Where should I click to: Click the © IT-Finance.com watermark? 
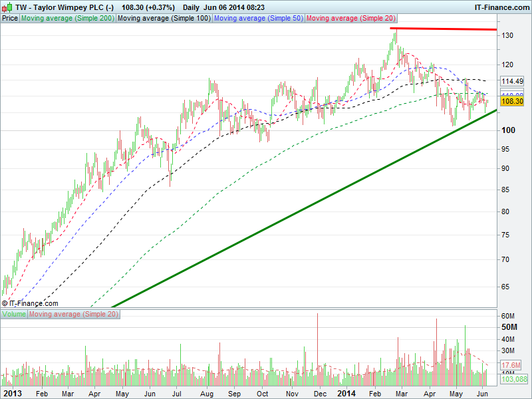(30, 303)
